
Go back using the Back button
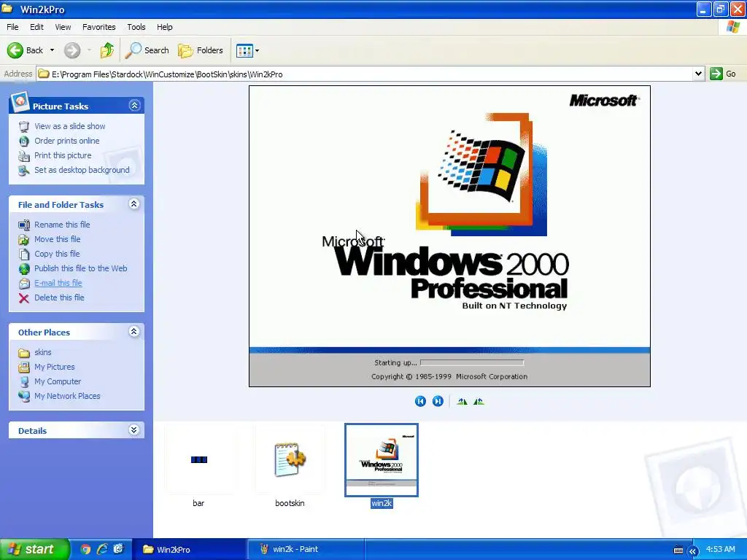click(26, 50)
